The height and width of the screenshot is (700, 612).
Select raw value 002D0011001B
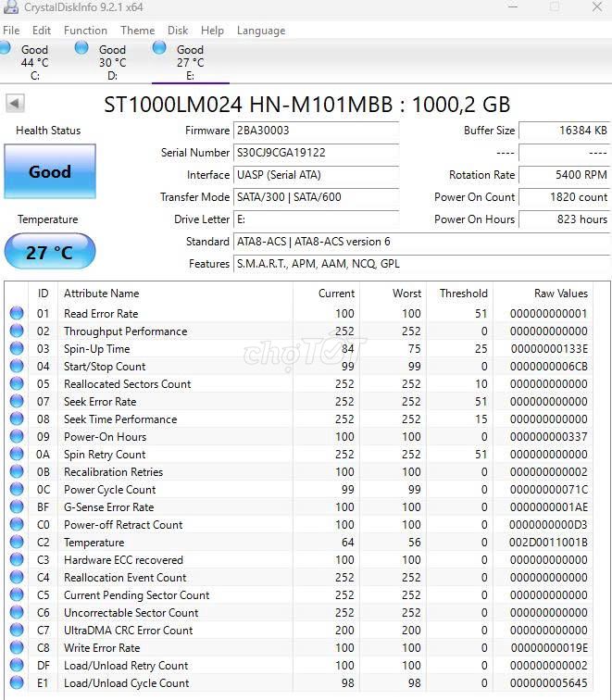(548, 543)
